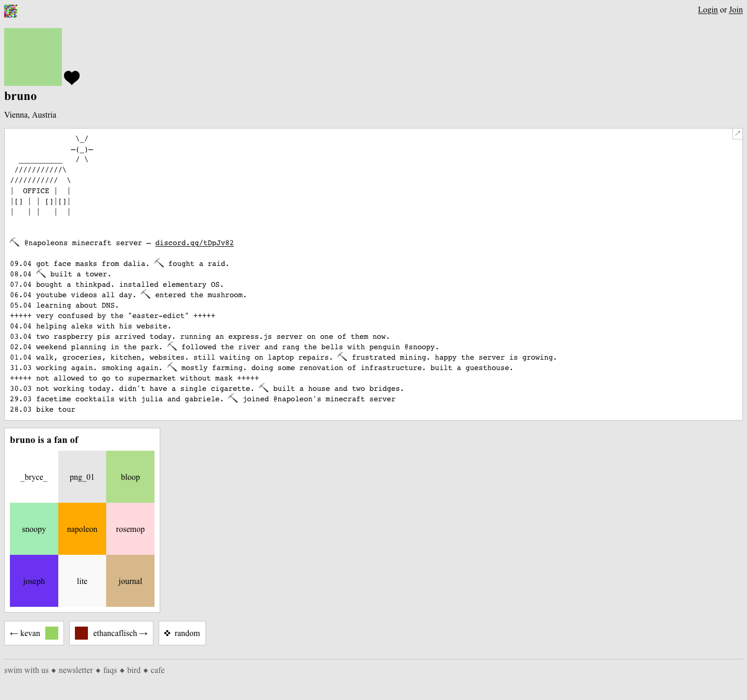Screen dimensions: 747x700
Task: Click the pixelated site logo icon
Action: [x=10, y=11]
